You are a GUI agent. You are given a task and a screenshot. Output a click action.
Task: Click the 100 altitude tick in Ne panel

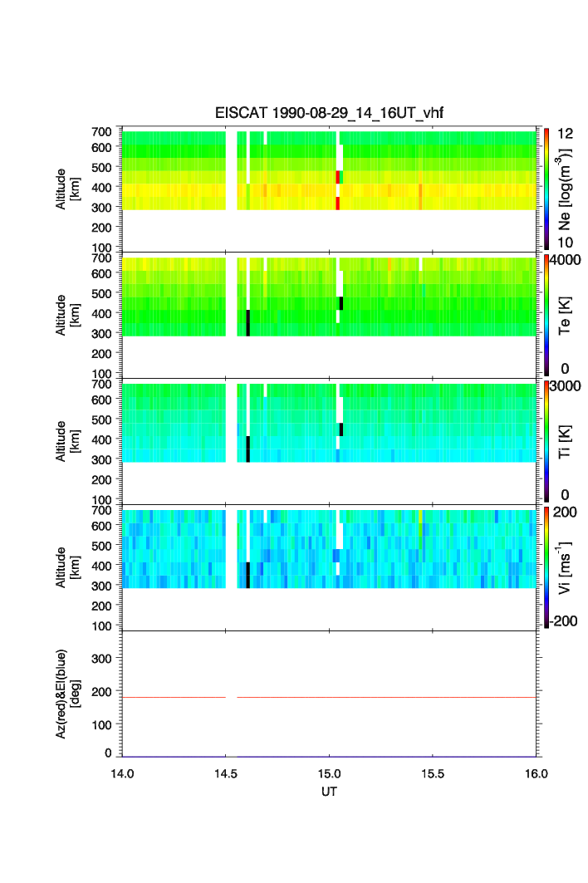102,248
